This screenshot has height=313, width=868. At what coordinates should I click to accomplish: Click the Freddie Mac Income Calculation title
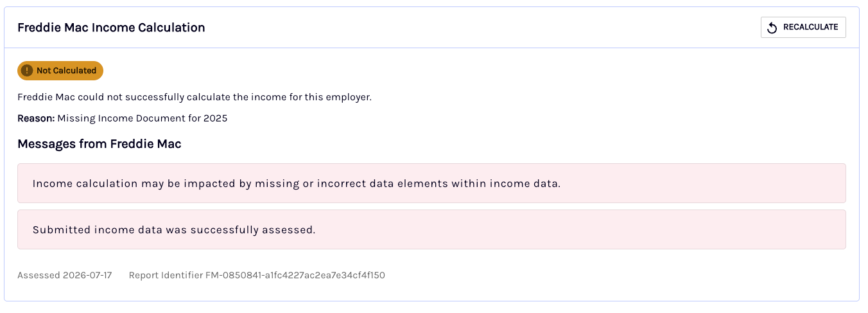coord(111,28)
